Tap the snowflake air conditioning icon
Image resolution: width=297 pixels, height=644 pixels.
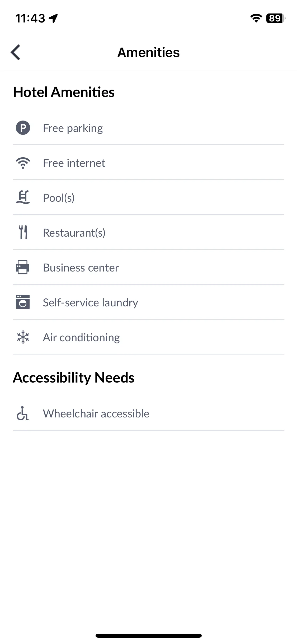[x=23, y=337]
